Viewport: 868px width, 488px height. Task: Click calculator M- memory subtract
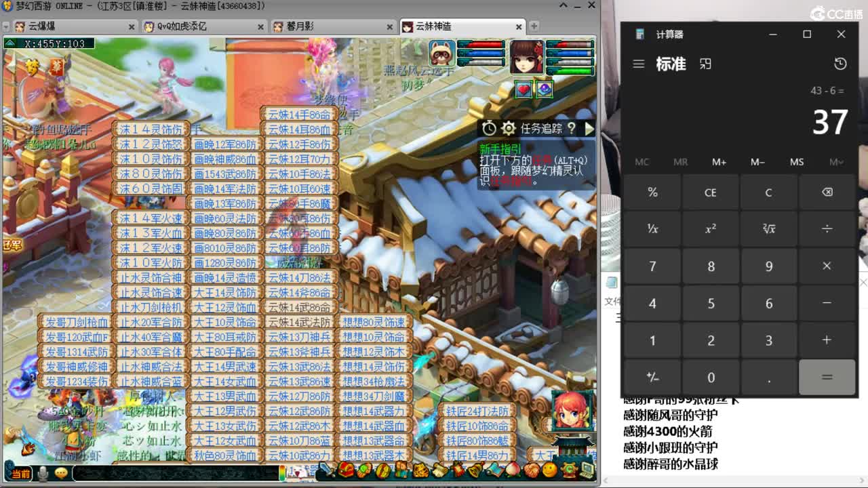(x=758, y=162)
